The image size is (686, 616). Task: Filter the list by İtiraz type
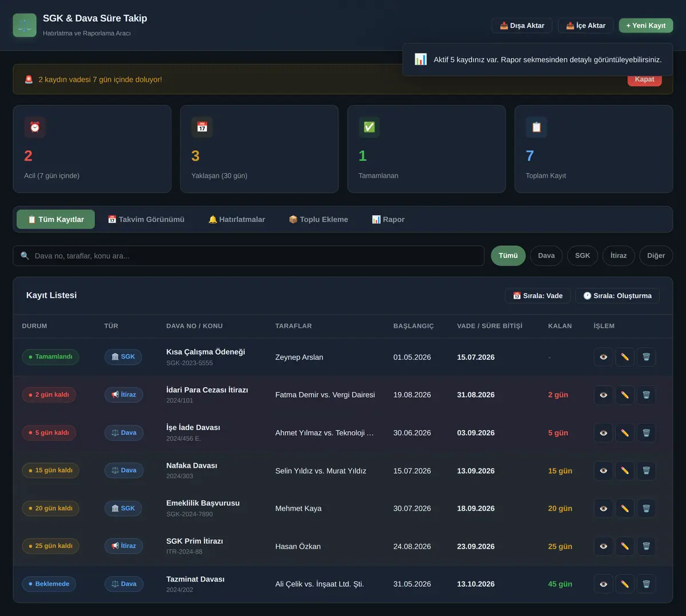[619, 256]
